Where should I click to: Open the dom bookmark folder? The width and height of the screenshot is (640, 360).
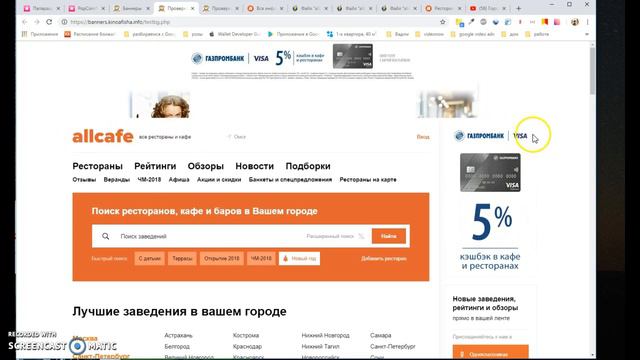pos(510,34)
